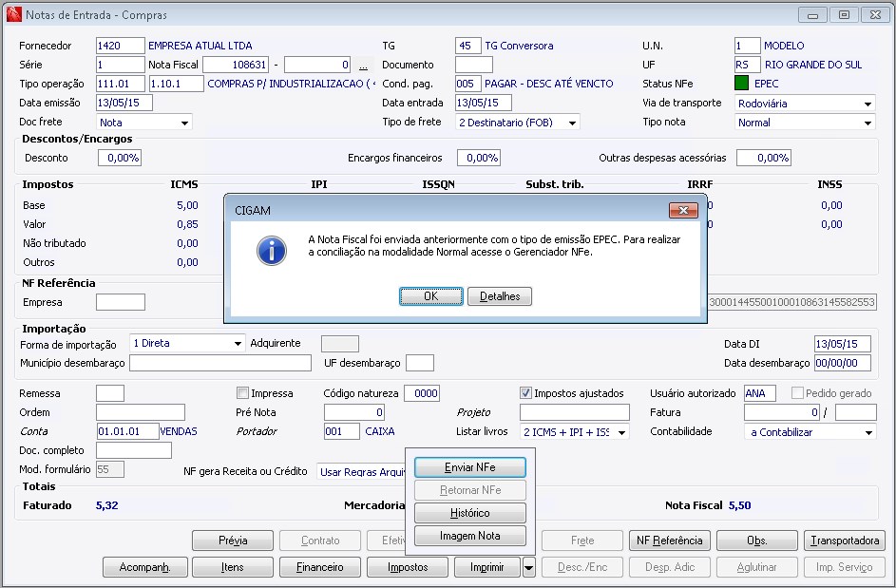The image size is (896, 588).
Task: Select Enviar NFe from popup menu
Action: (x=469, y=467)
